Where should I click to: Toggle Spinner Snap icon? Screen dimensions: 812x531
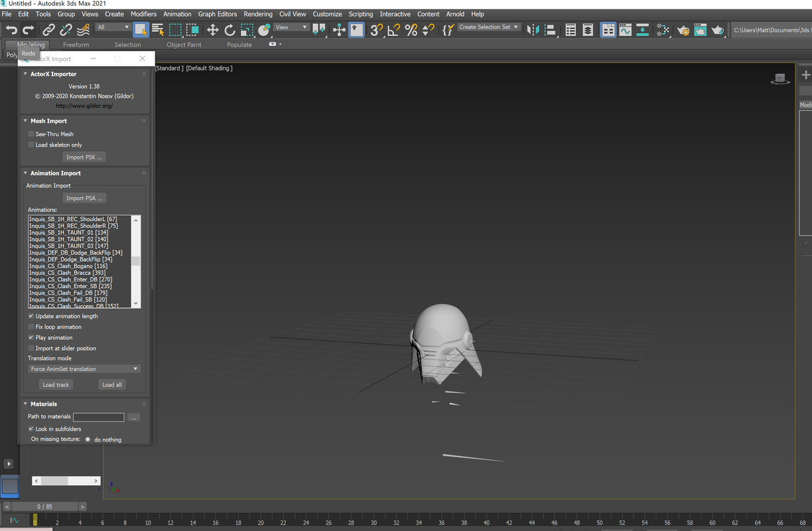coord(429,30)
